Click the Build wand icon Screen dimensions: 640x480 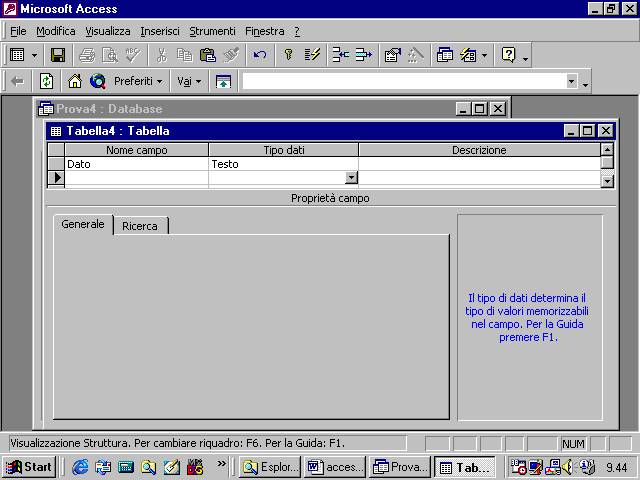click(x=416, y=55)
